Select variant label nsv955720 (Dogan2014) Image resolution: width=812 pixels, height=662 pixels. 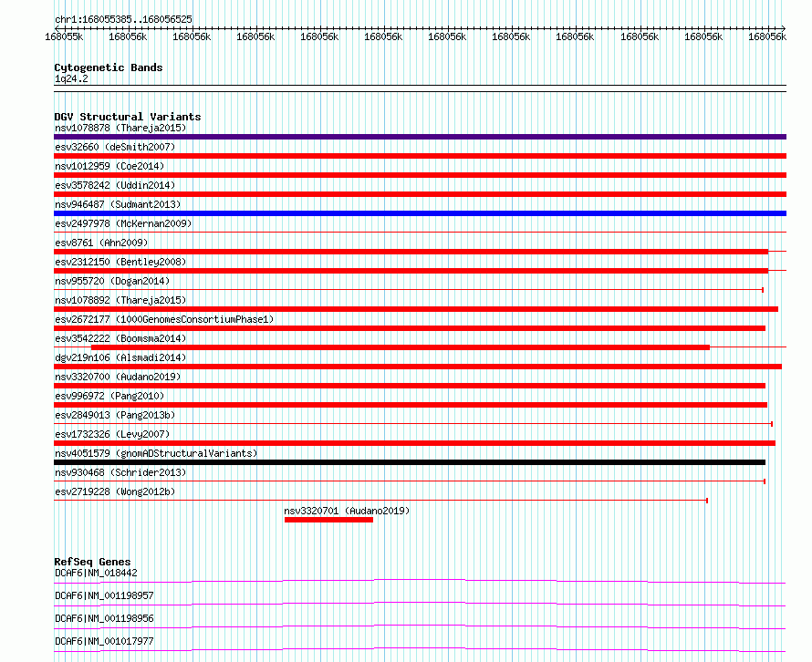coord(112,281)
